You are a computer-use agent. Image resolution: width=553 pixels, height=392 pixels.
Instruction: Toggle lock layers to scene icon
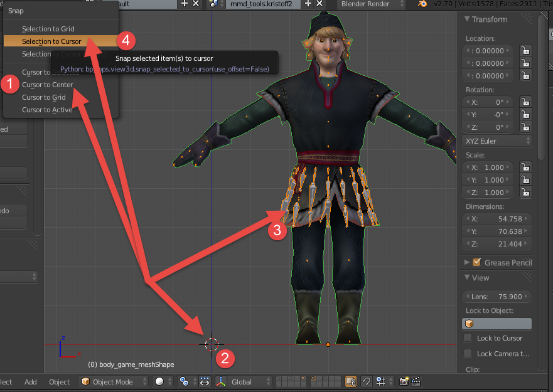click(x=351, y=381)
